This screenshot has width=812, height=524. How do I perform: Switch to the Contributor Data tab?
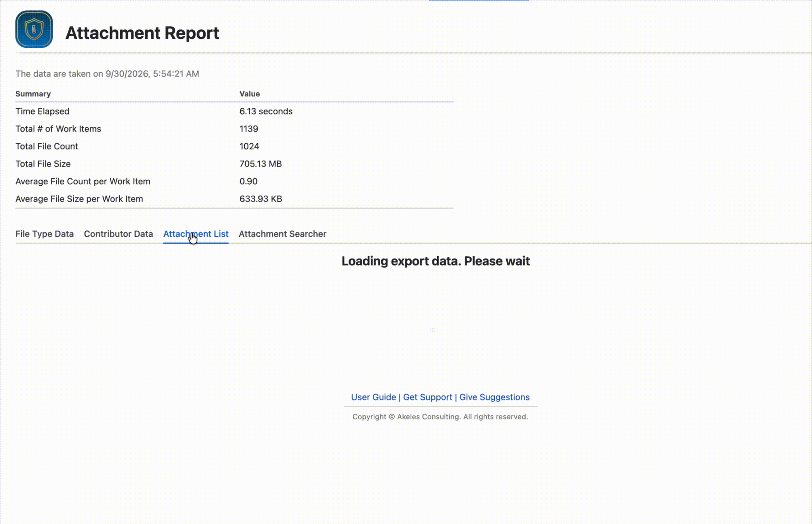[x=118, y=234]
